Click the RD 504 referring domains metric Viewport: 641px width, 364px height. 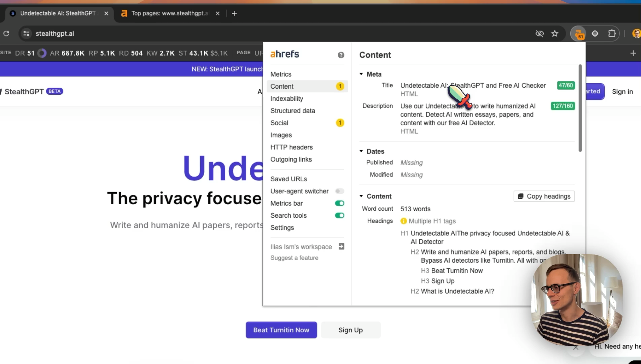(x=131, y=53)
